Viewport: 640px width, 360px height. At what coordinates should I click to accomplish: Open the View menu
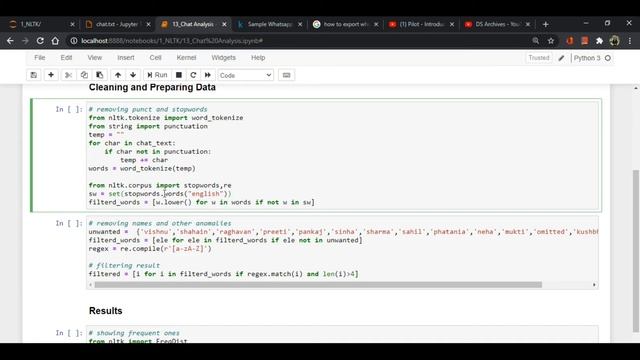pos(95,58)
